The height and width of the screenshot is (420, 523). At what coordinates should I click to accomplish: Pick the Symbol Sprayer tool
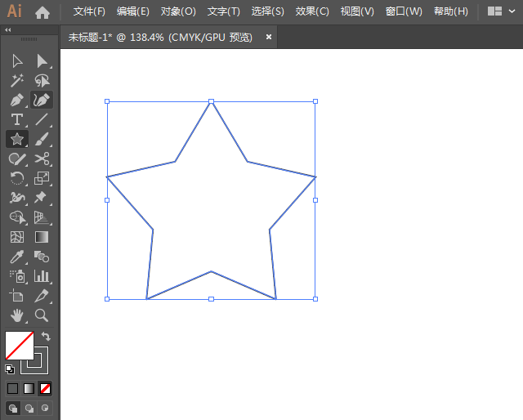[17, 276]
